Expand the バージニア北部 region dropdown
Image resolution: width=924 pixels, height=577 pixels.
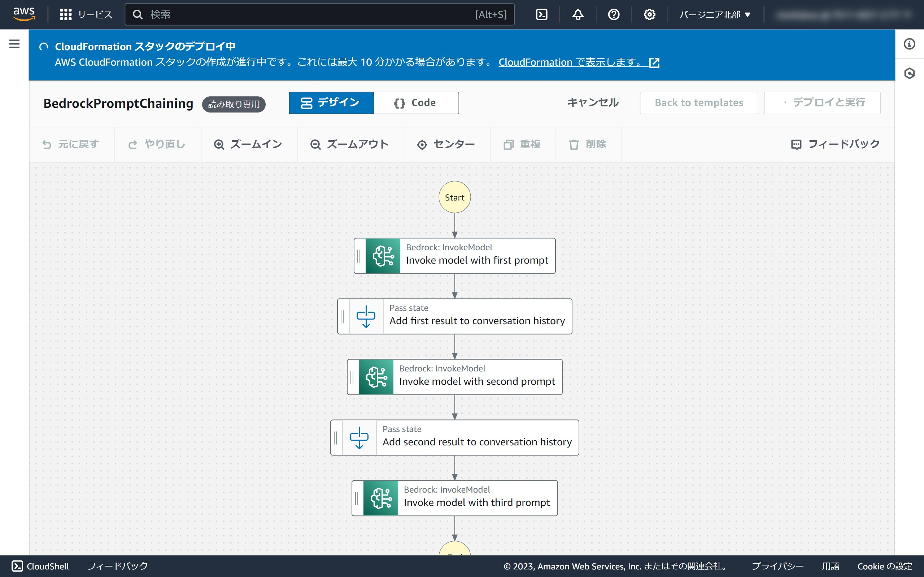715,14
